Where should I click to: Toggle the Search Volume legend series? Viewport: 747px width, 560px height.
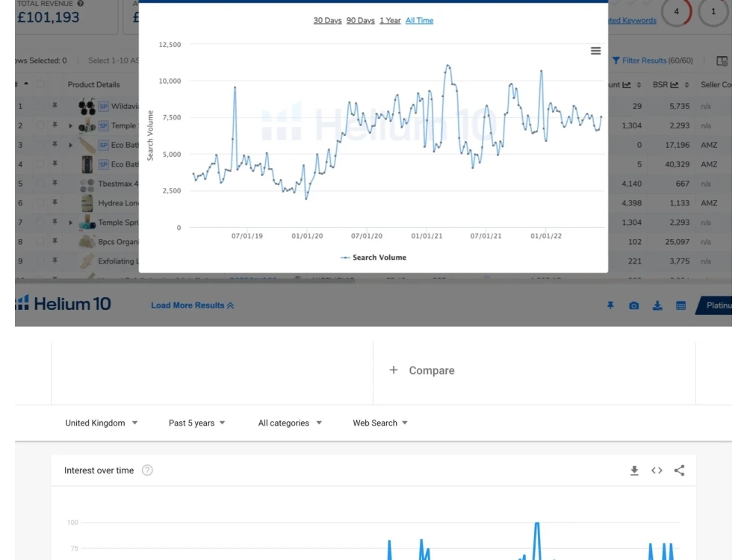pos(373,258)
